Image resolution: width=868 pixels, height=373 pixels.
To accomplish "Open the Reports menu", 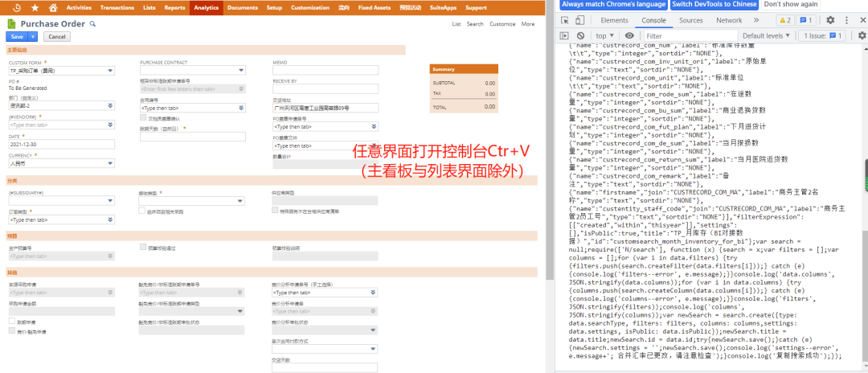I will pos(174,8).
